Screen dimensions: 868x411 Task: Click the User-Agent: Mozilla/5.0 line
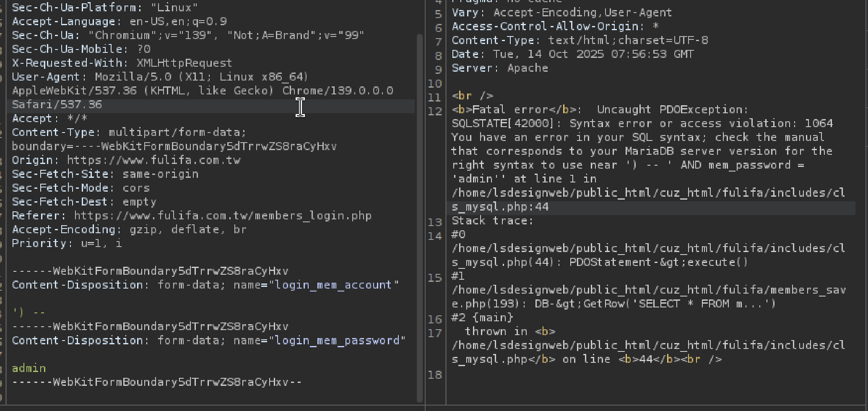(160, 77)
